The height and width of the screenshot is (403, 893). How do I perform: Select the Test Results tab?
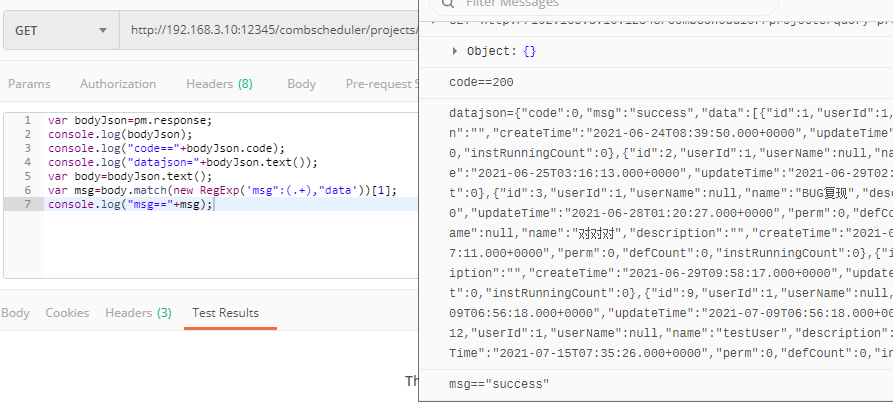(226, 313)
